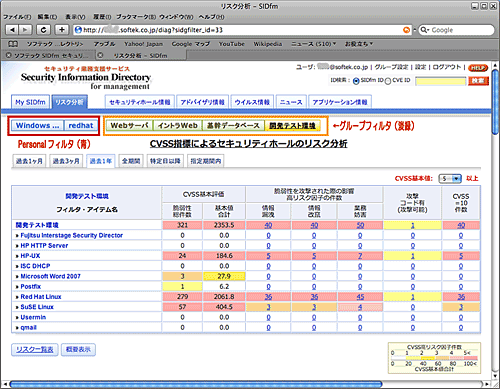Close the ソフテック SIDfm browser tab
Image resolution: width=500 pixels, height=389 pixels.
[9, 55]
